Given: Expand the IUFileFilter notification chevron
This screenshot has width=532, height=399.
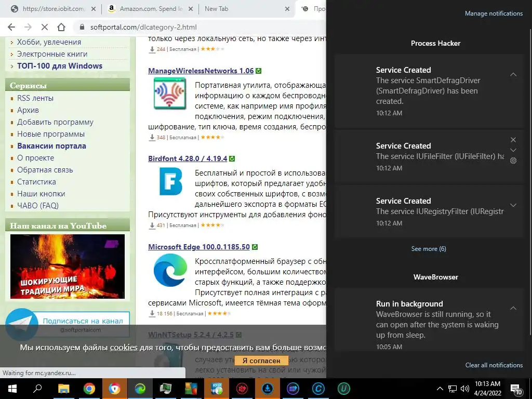Looking at the screenshot, I should [513, 150].
